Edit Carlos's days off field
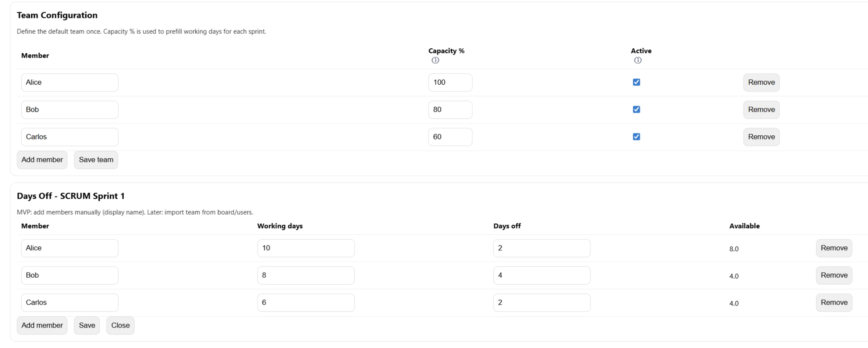 541,302
